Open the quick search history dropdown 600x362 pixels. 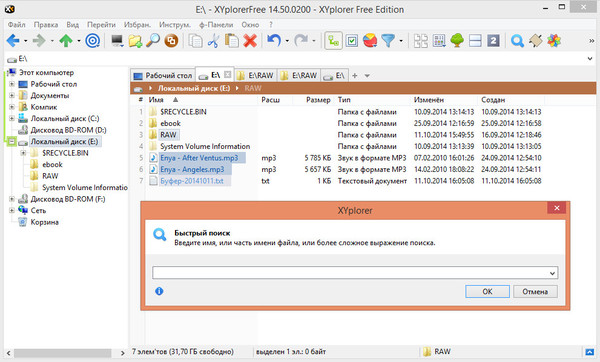(552, 273)
